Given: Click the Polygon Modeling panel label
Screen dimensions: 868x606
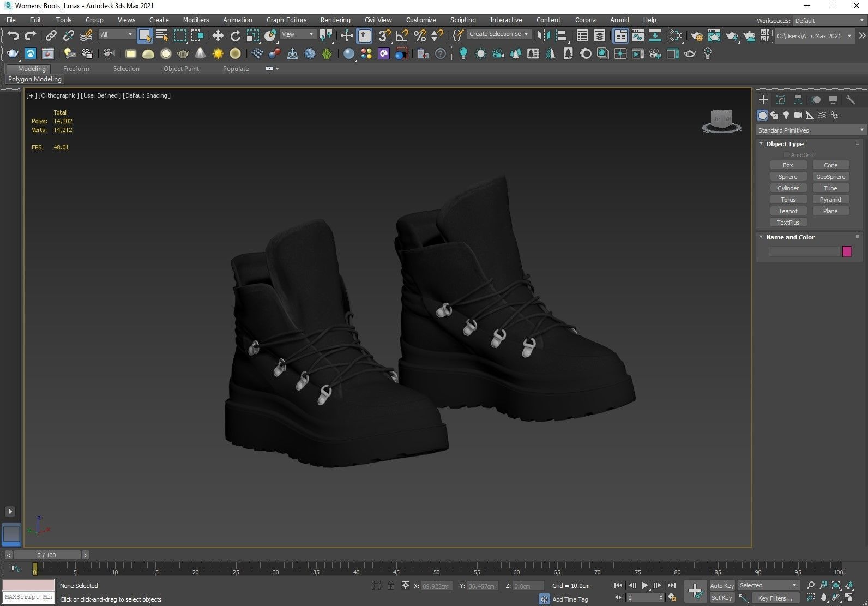Looking at the screenshot, I should pyautogui.click(x=35, y=79).
